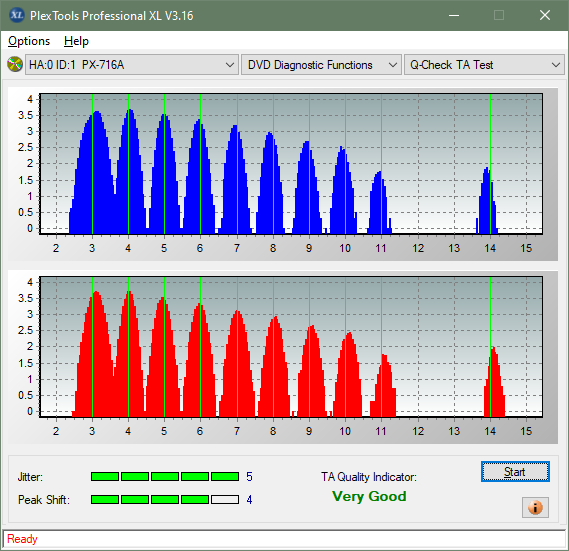Screen dimensions: 569x551
Task: Click the orange info icon button
Action: [535, 507]
